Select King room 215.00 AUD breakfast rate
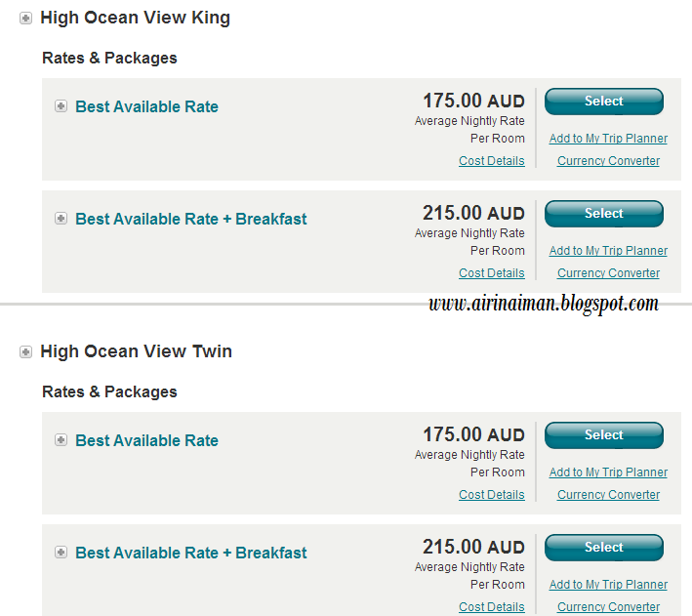Screen dimensions: 692x616 pyautogui.click(x=604, y=213)
